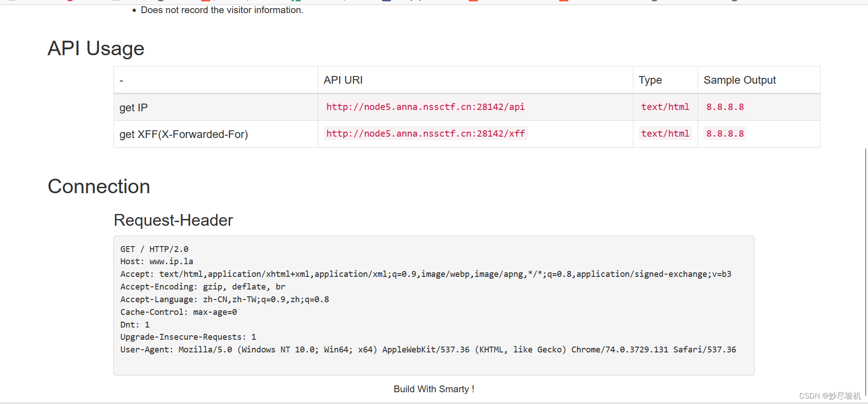Click the API URI ending in /xff

[425, 133]
